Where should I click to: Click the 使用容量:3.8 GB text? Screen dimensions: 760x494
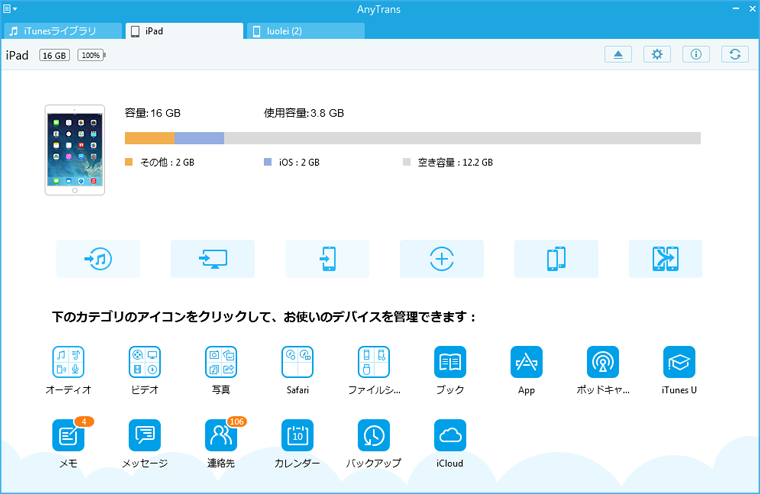[x=304, y=113]
